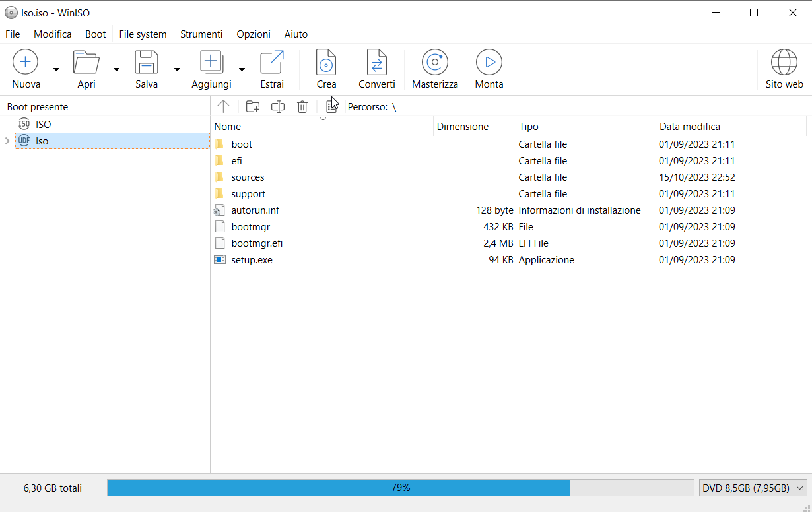Expand the Salva dropdown arrow

(x=177, y=69)
